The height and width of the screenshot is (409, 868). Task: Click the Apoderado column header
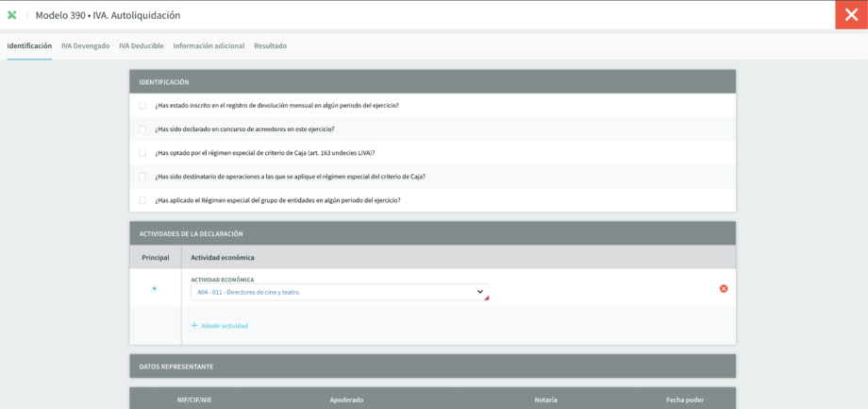click(x=346, y=400)
